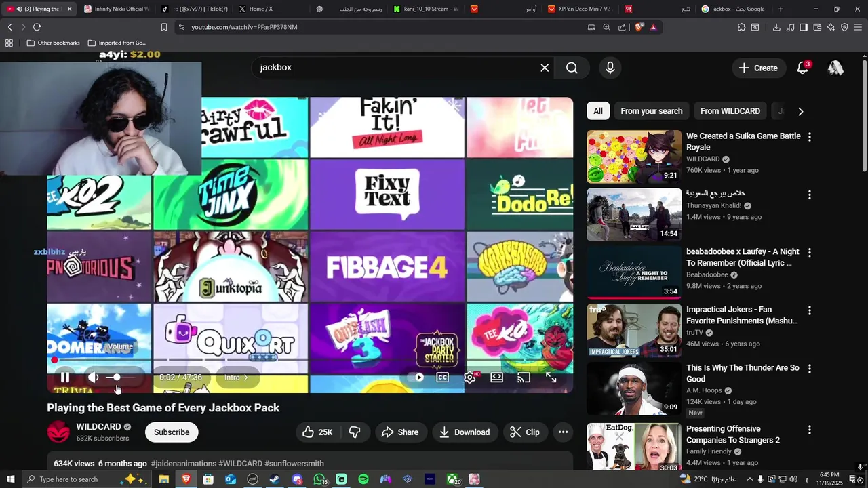The width and height of the screenshot is (868, 488).
Task: Open Brave Shields lion icon
Action: click(639, 27)
